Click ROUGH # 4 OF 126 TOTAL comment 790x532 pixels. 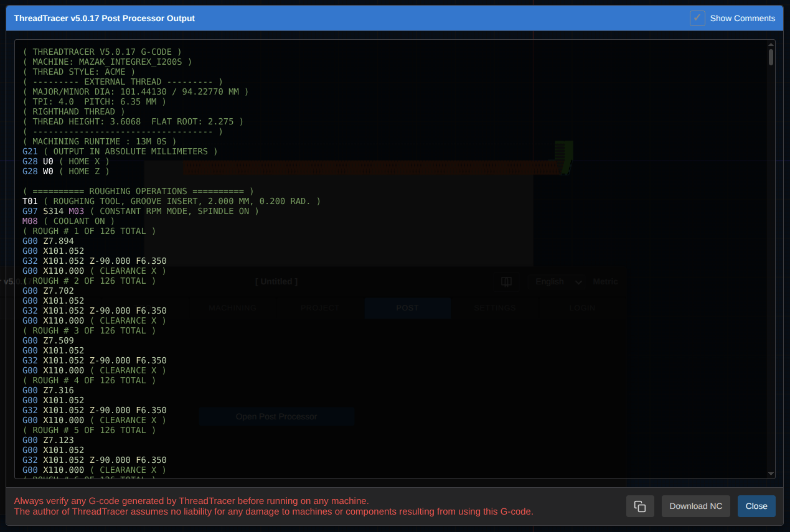89,380
